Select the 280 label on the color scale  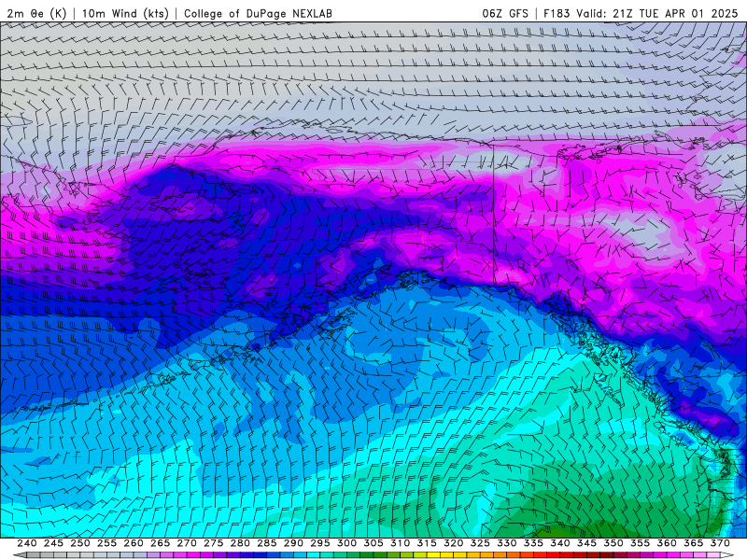[x=240, y=543]
